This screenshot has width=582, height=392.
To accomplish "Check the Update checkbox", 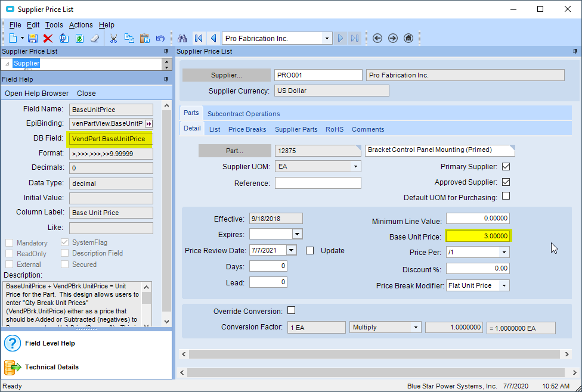I will [310, 251].
